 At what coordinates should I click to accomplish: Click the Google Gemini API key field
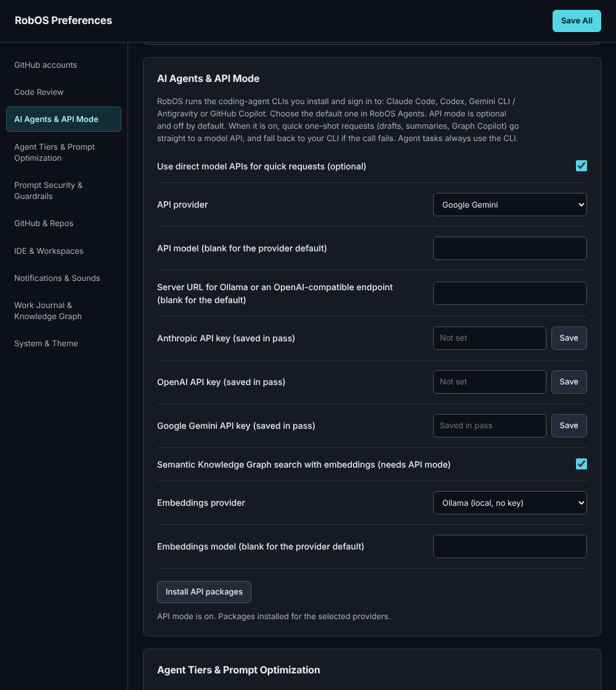[x=489, y=426]
